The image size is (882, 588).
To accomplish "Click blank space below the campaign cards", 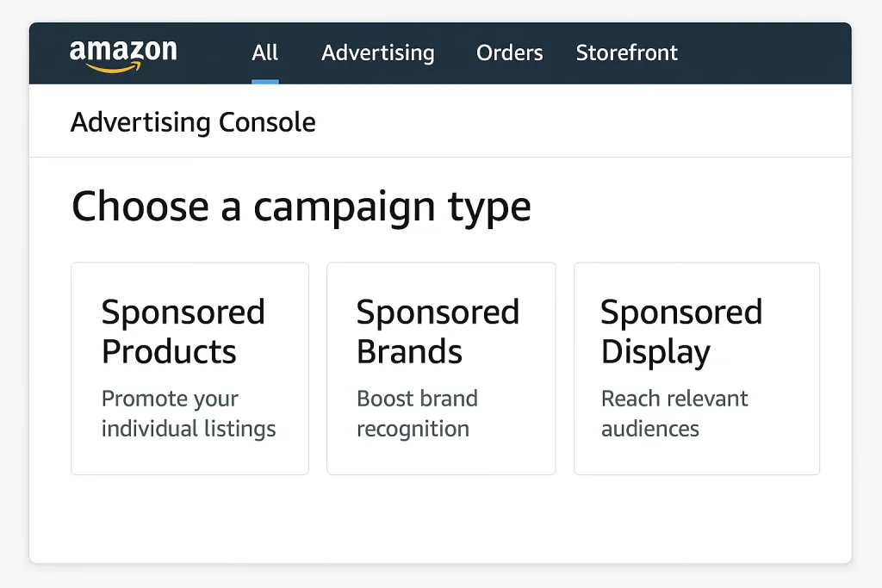I will 439,521.
